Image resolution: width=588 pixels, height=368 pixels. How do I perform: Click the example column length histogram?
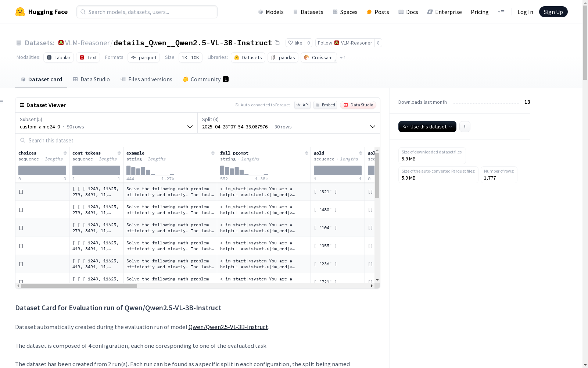coord(150,170)
